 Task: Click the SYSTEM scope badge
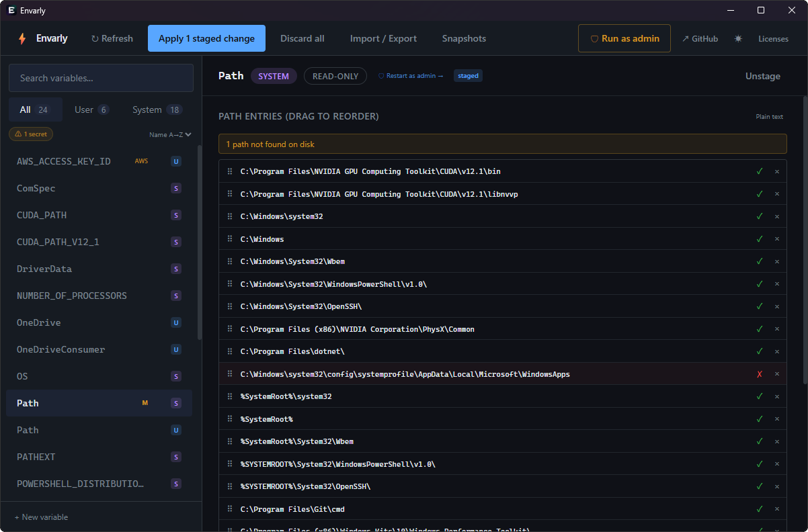click(274, 76)
